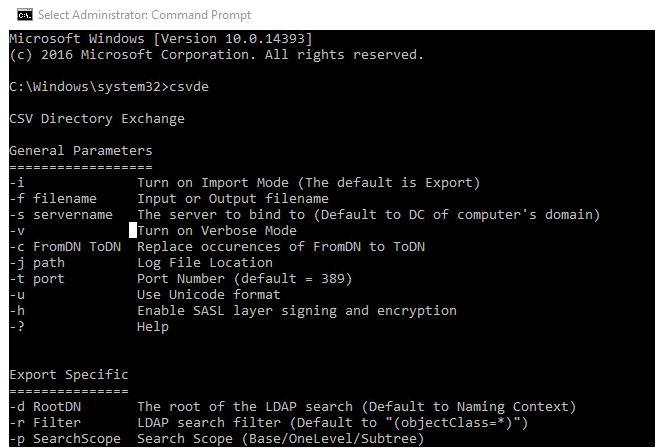668x448 pixels.
Task: Click the '-i' import mode parameter
Action: pos(17,183)
